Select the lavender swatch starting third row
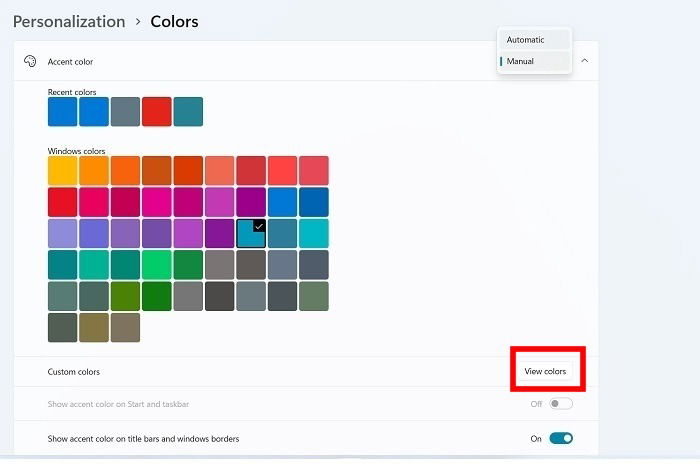700x470 pixels. pos(62,233)
